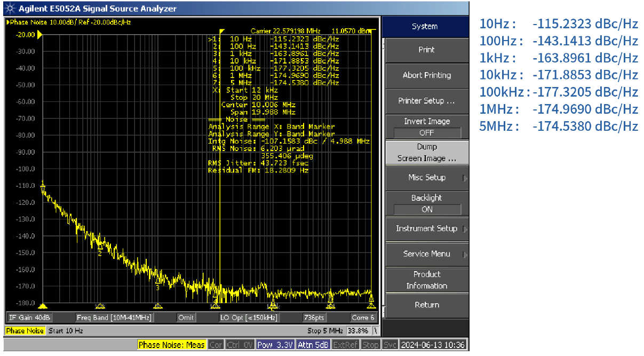Open Product Information
This screenshot has height=356, width=644.
tap(426, 280)
